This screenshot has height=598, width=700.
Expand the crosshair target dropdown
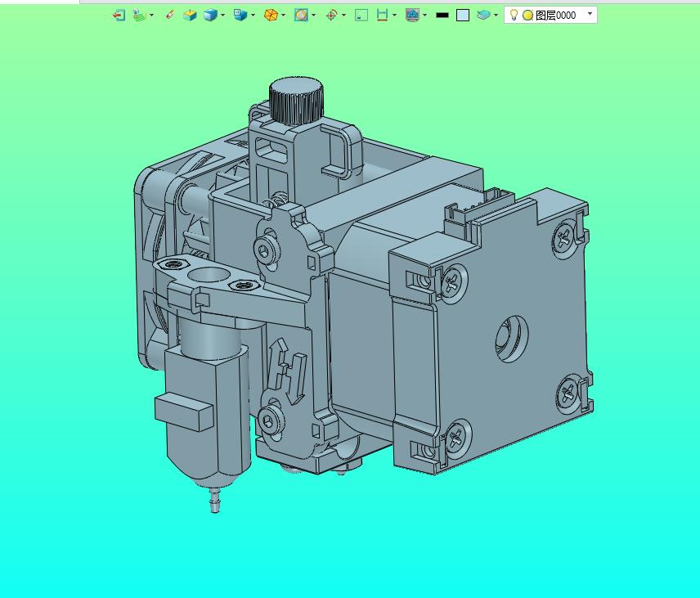point(343,16)
